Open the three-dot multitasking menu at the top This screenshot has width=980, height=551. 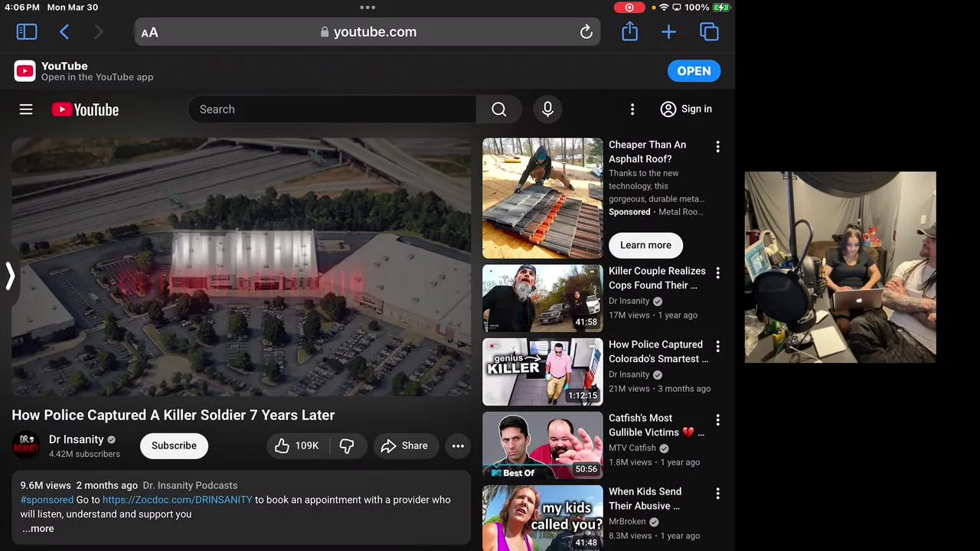pos(367,8)
